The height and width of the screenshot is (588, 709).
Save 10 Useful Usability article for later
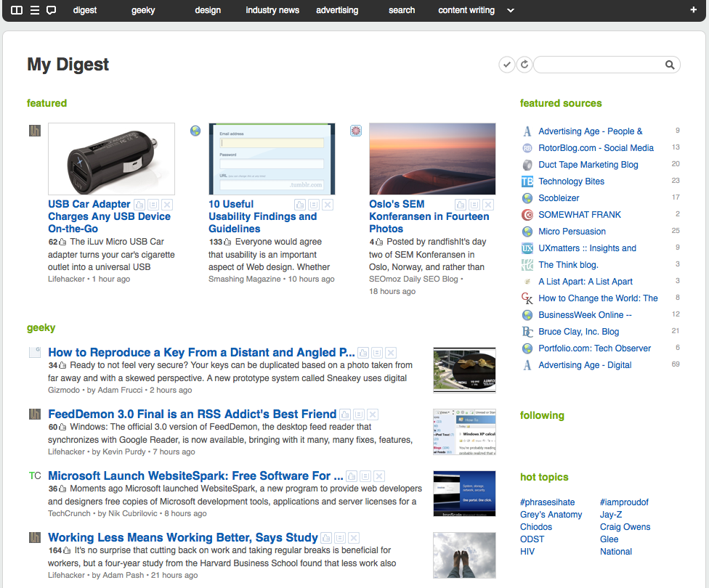point(314,205)
